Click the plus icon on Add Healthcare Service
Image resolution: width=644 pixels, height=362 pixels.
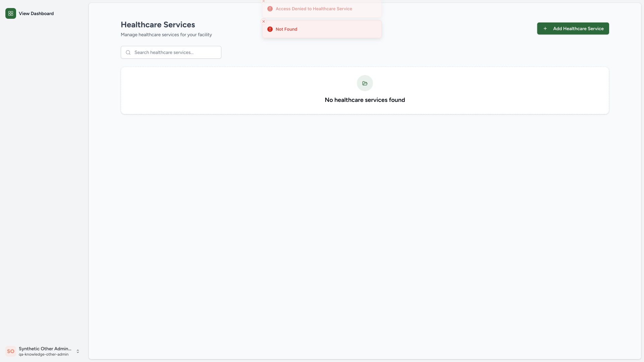tap(545, 28)
